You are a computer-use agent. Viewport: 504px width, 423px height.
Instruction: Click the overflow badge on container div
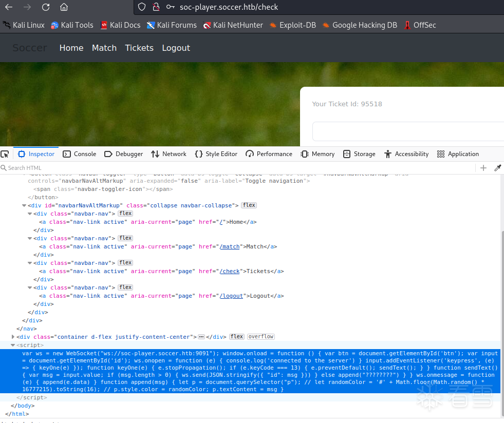pos(260,337)
